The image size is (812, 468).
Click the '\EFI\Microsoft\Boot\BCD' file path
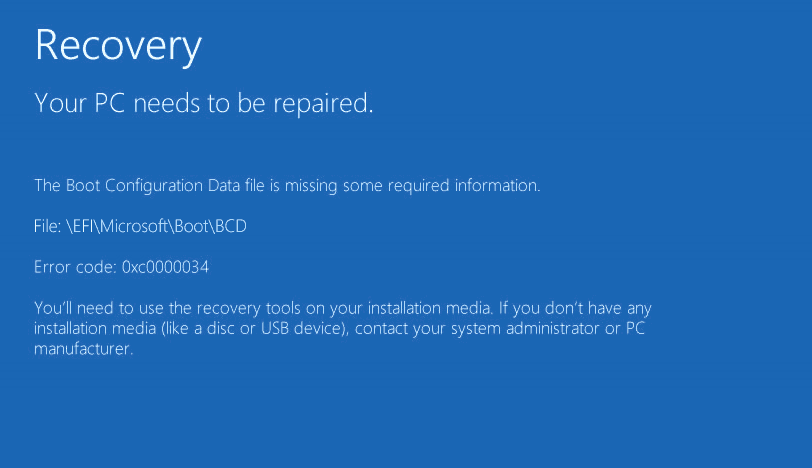pyautogui.click(x=156, y=226)
